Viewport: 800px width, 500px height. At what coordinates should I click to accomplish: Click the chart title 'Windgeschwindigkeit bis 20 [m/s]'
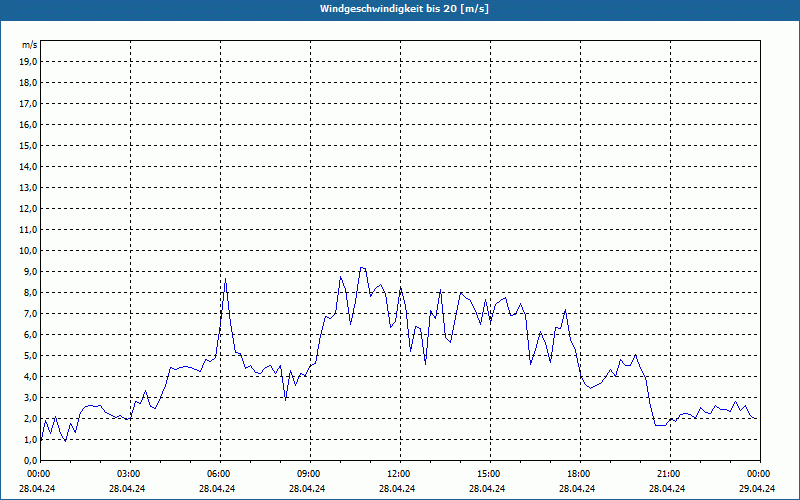click(x=404, y=9)
